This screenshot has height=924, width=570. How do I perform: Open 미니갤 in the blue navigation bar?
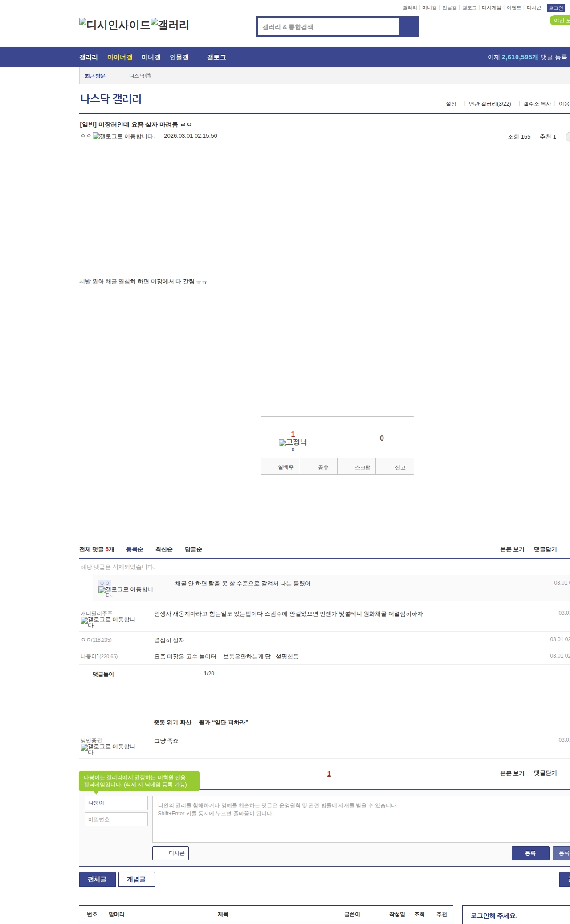[151, 57]
